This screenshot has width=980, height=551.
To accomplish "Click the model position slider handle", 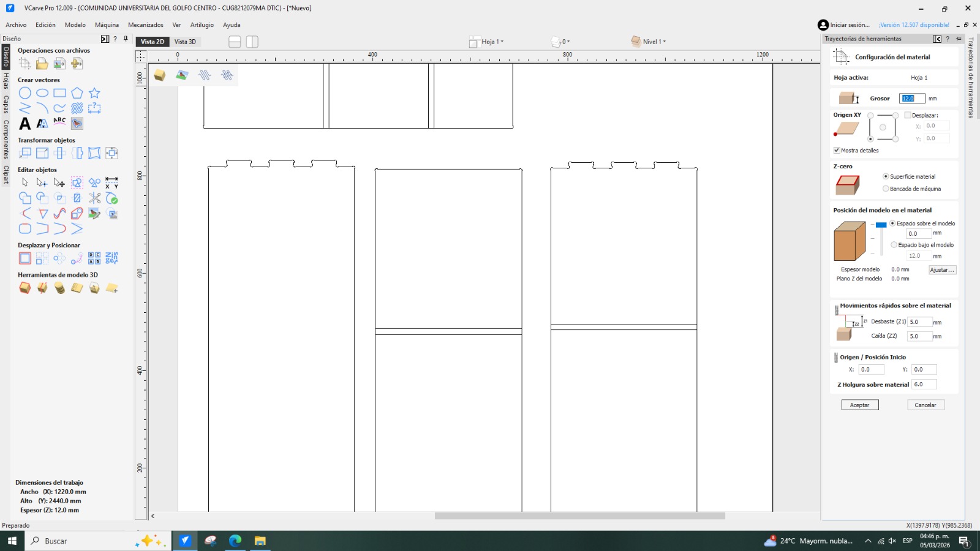I will pos(881,225).
